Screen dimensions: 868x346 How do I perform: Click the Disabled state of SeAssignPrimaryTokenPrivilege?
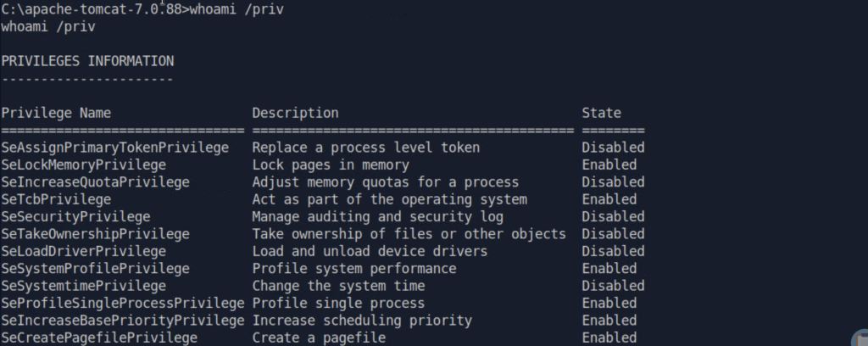tap(613, 148)
